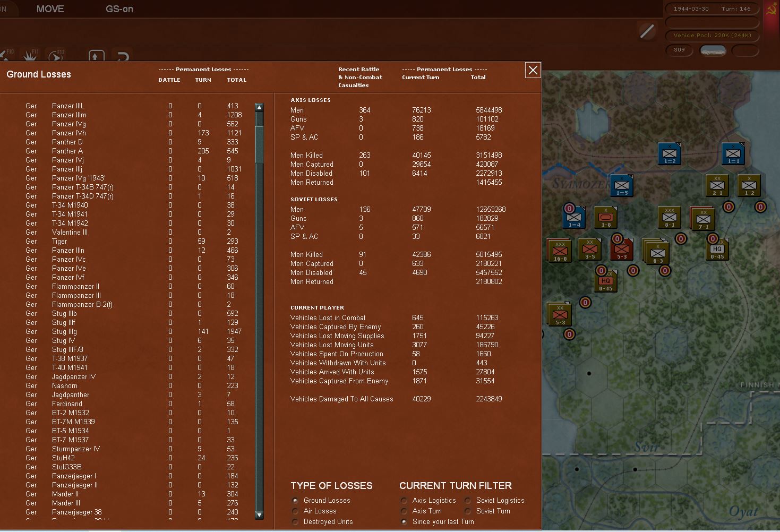The image size is (780, 532).
Task: Click the Panzer IVh losses row
Action: [134, 133]
